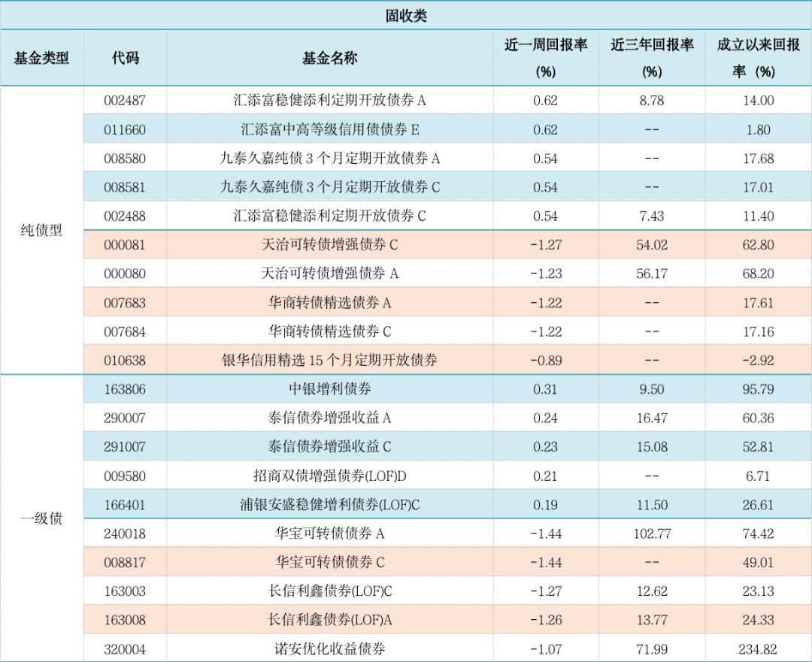This screenshot has width=812, height=662.
Task: Select 华商转债精选债券 C
Action: point(330,331)
